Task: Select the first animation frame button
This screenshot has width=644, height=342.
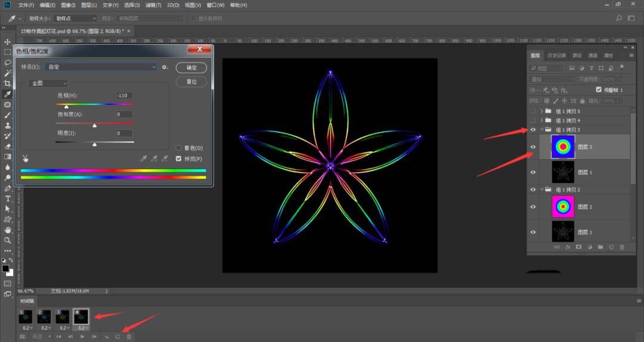Action: [58, 337]
